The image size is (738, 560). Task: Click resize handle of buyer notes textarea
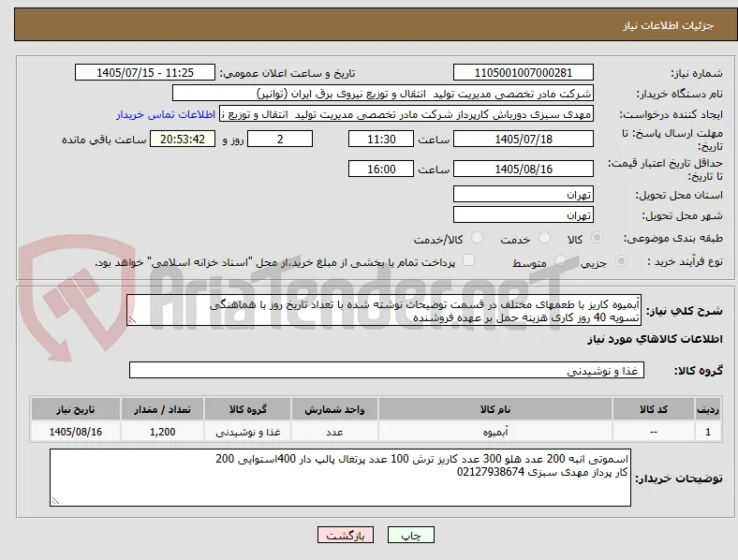55,501
